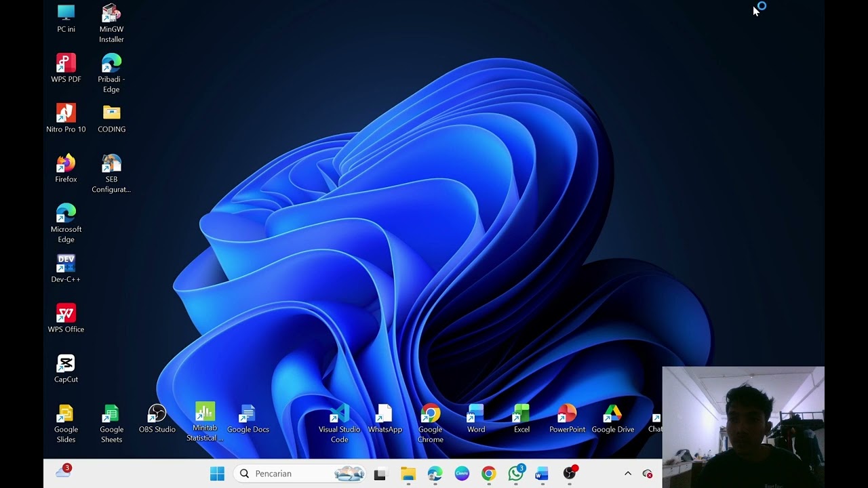The width and height of the screenshot is (868, 488).
Task: Open Google Docs shortcut
Action: (x=248, y=419)
